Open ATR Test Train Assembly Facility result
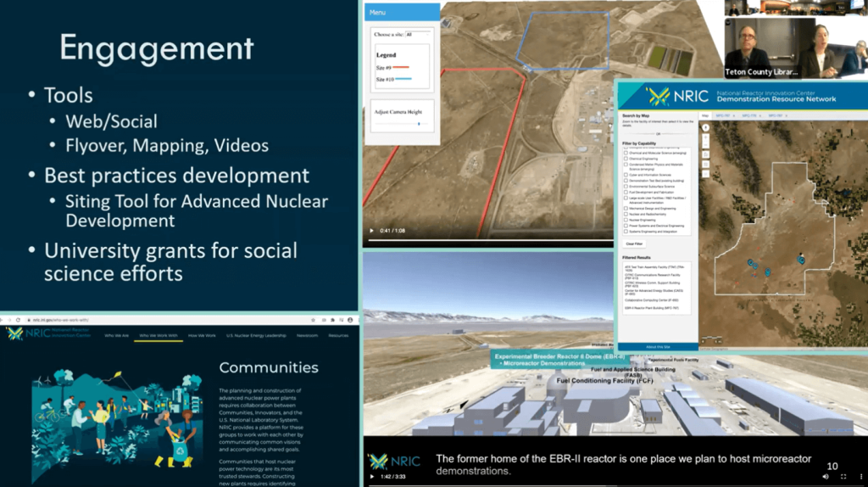The image size is (868, 487). (x=654, y=268)
